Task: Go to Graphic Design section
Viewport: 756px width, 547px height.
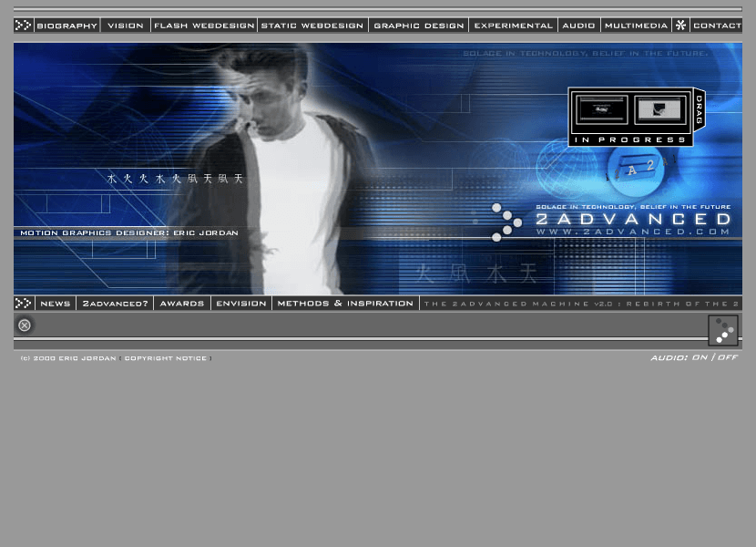Action: [x=418, y=26]
